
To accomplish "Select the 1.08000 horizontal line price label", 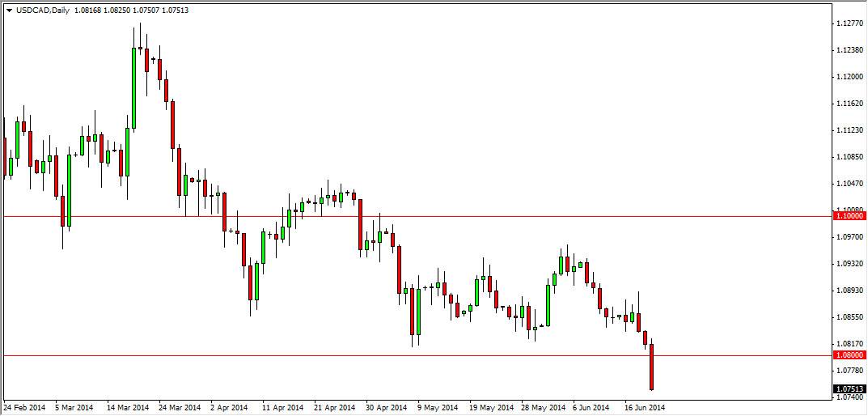I will (x=849, y=355).
